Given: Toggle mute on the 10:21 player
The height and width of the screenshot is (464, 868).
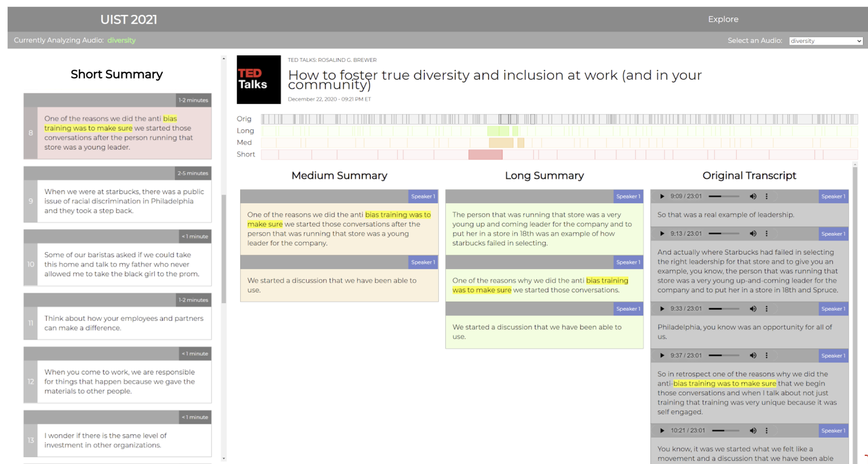Looking at the screenshot, I should (x=753, y=431).
